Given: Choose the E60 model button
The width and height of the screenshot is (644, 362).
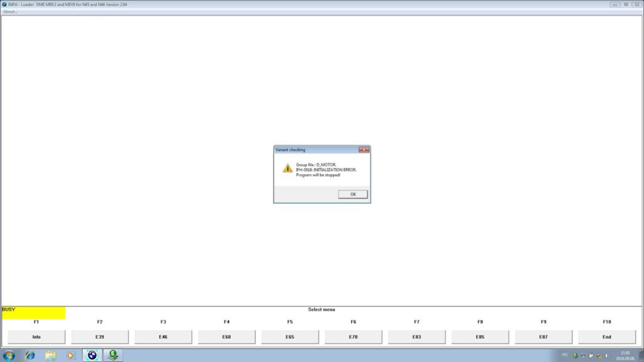Looking at the screenshot, I should click(226, 337).
